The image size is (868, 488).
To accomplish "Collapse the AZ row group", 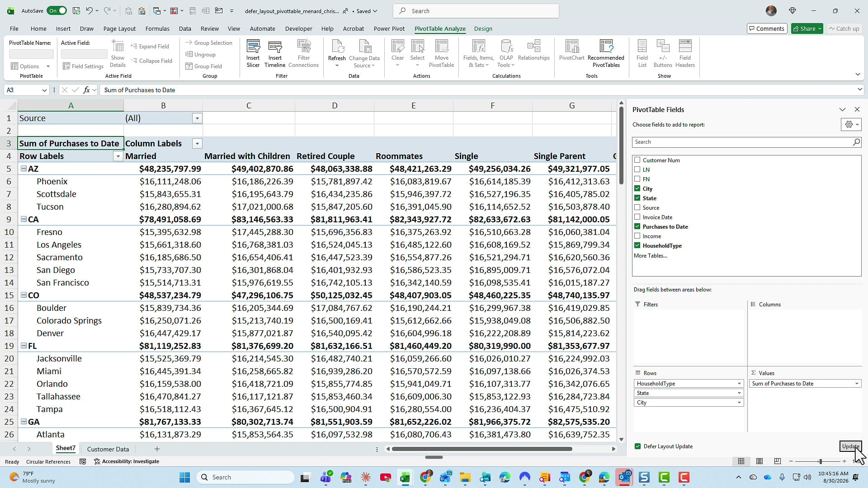I will [24, 169].
